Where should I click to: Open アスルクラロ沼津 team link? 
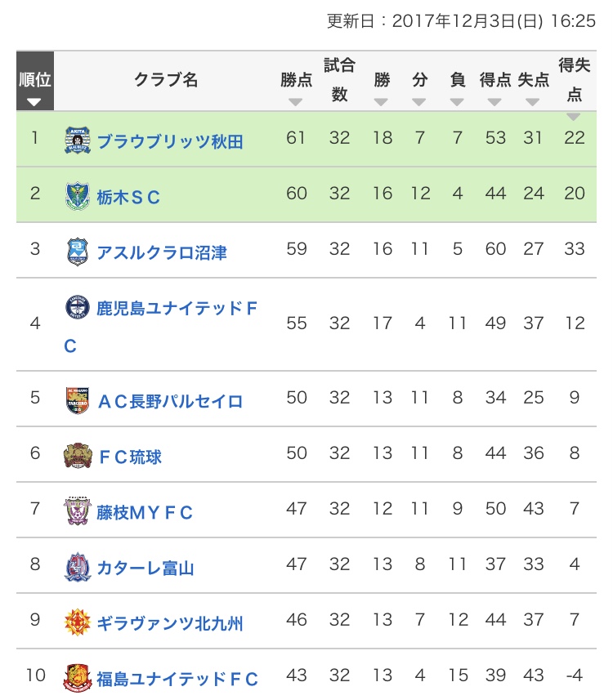(x=161, y=252)
